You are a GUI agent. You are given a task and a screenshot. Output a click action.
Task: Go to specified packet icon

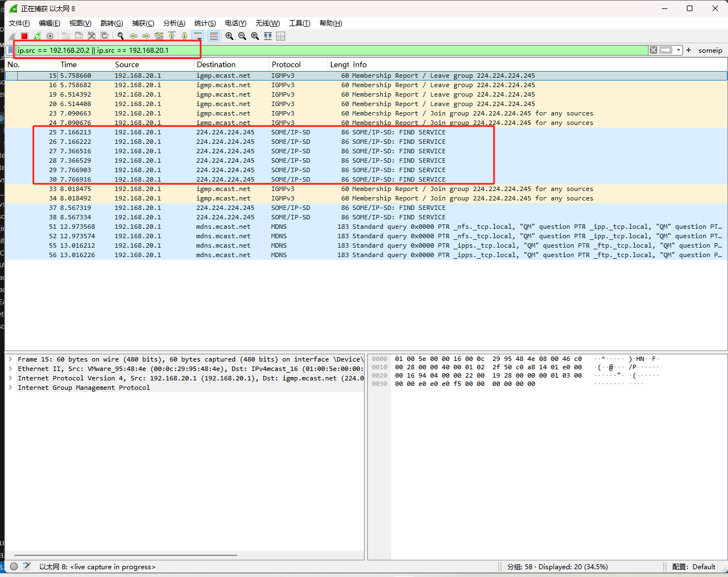point(159,36)
